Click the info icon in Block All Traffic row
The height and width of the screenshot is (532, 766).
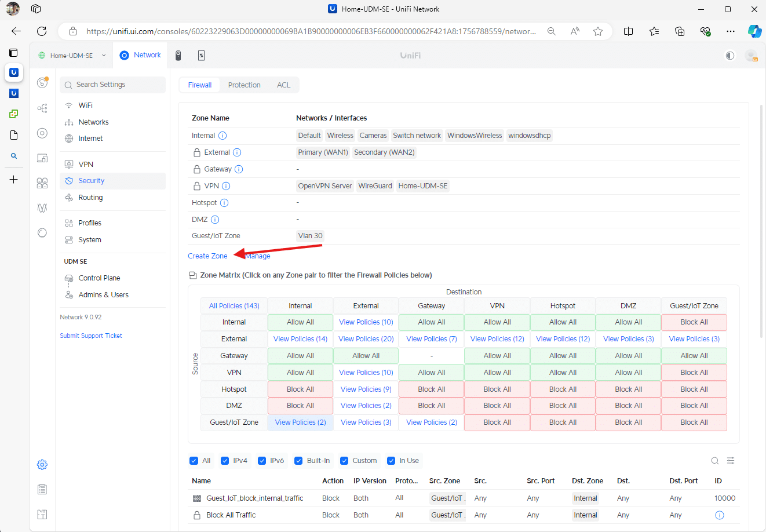[720, 515]
